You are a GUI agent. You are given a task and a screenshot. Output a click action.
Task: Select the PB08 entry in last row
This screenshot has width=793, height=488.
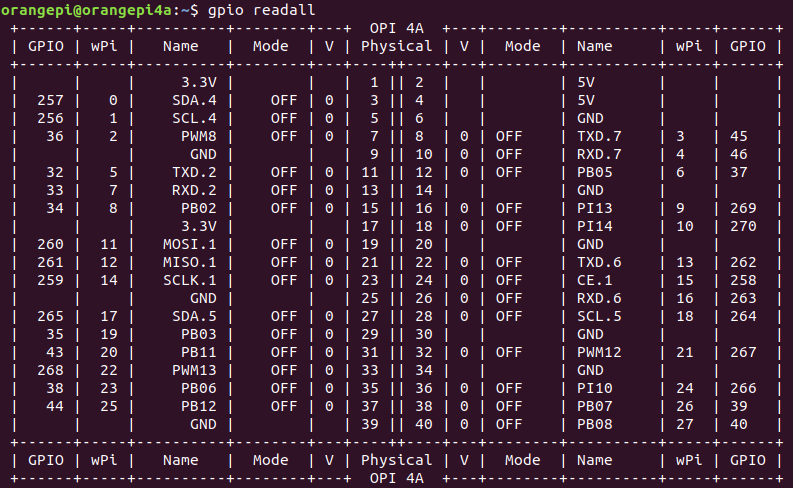click(x=595, y=424)
